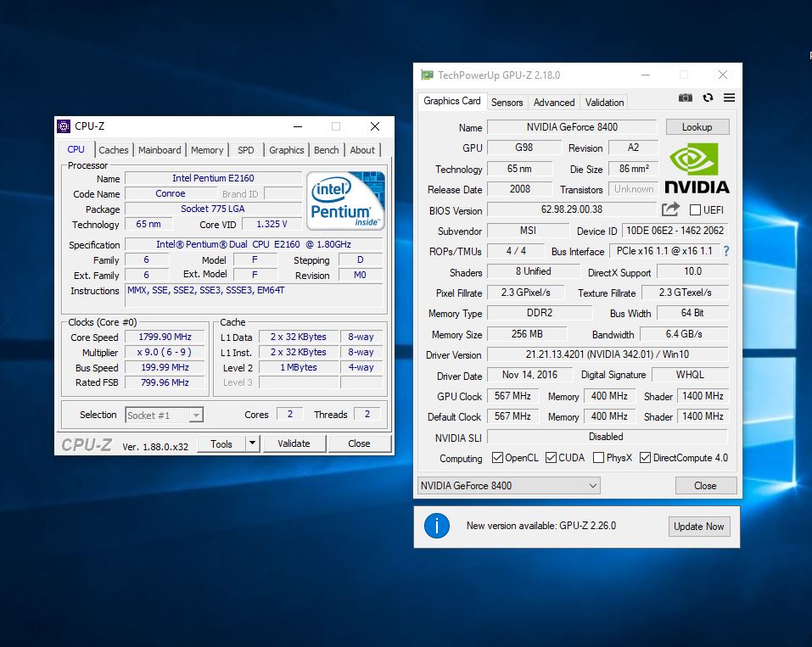The width and height of the screenshot is (812, 647).
Task: Click the NVIDIA SLI Disabled field
Action: (607, 437)
